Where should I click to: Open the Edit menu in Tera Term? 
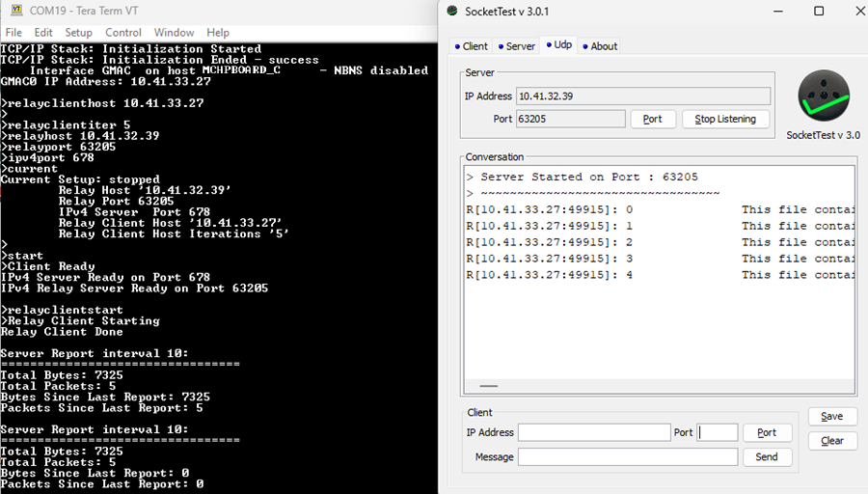43,33
